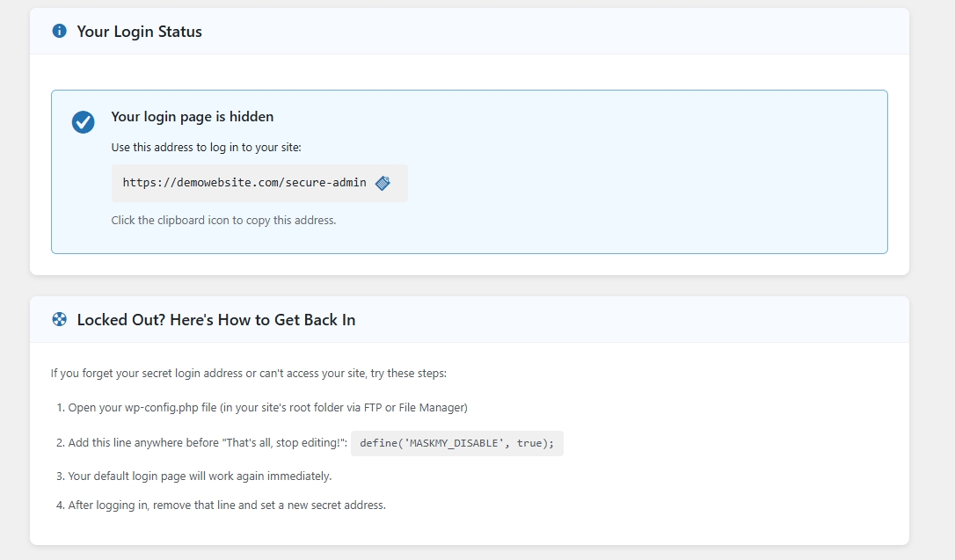Click the Locked Out? Here's How to Get Back In header

[217, 319]
